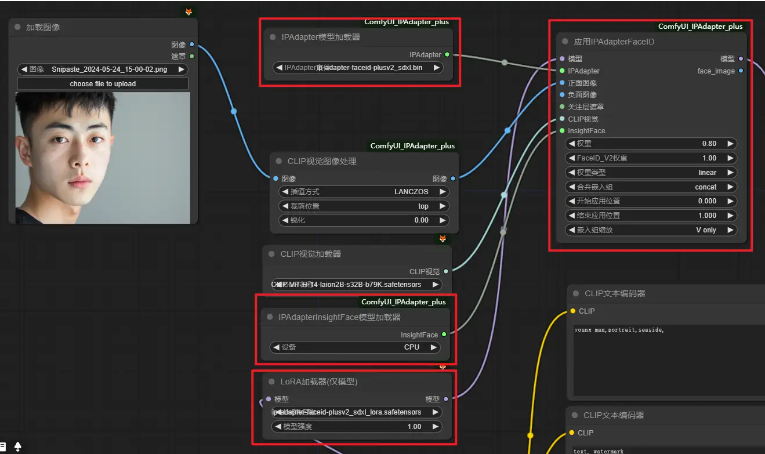Image resolution: width=765 pixels, height=454 pixels.
Task: Open the 权重类型 linear dropdown
Action: point(651,172)
